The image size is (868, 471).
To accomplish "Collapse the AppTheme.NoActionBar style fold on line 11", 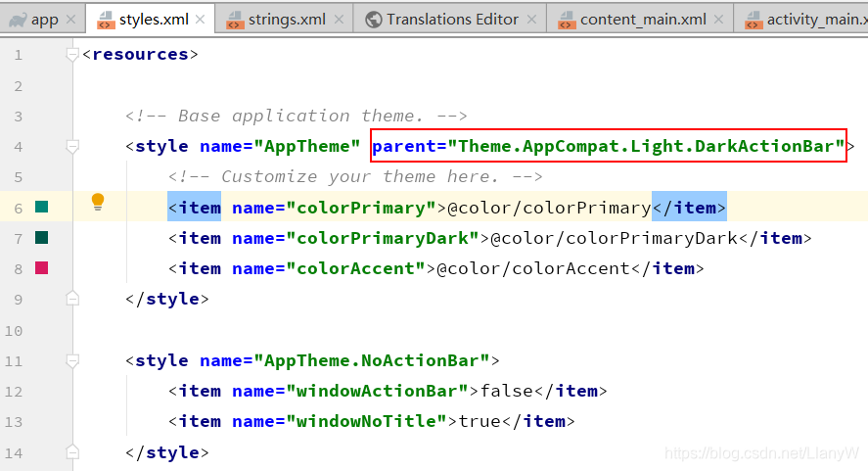I will 72,360.
